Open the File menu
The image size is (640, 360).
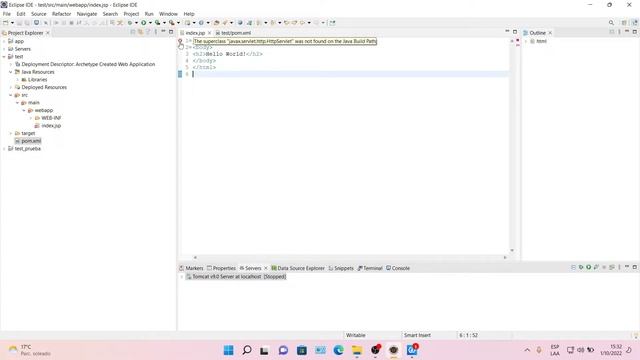coord(7,14)
